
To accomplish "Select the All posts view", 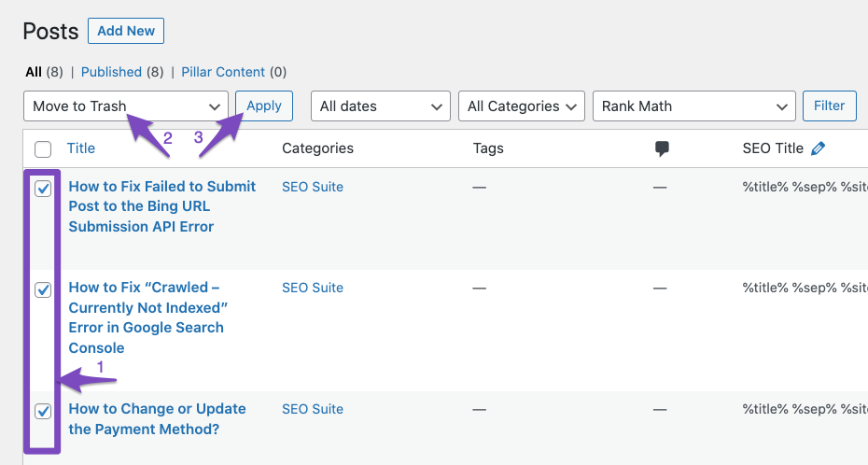I will tap(34, 72).
